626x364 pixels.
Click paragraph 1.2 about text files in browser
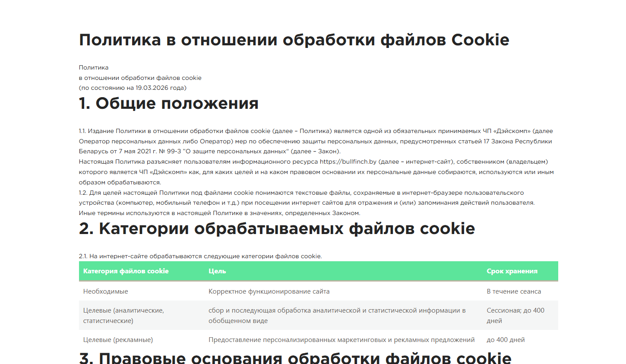pyautogui.click(x=307, y=198)
